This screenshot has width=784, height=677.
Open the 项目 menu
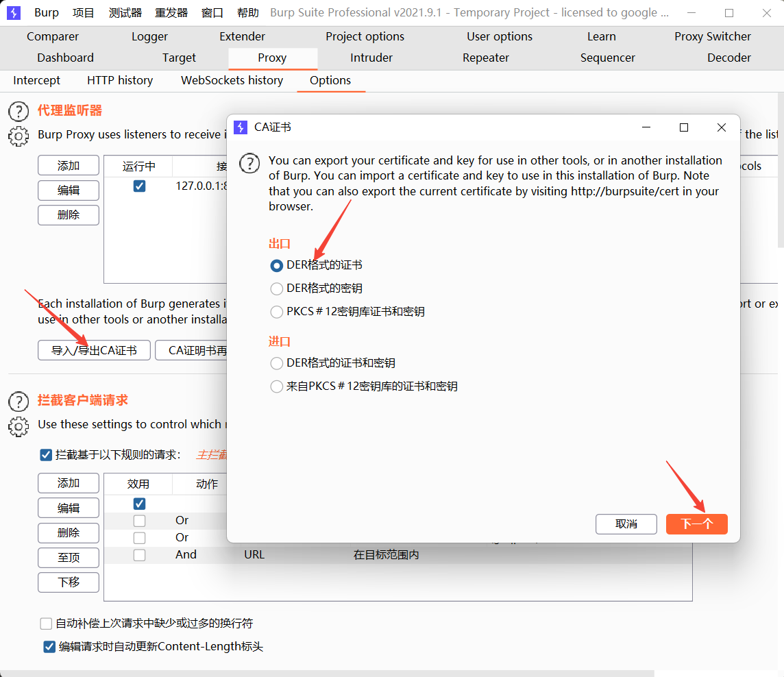83,12
